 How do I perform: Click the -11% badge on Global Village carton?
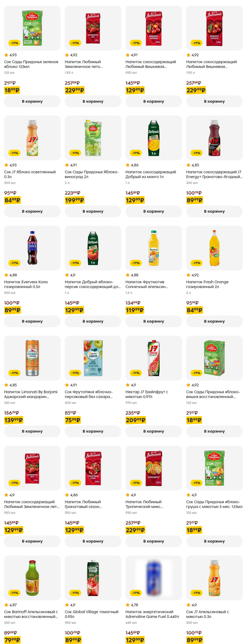pyautogui.click(x=75, y=593)
